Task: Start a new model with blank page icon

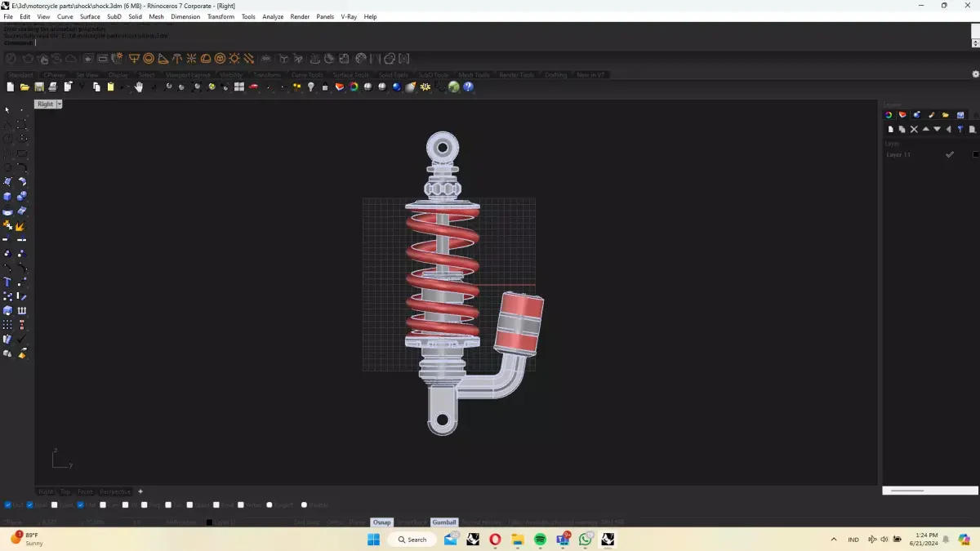Action: pyautogui.click(x=8, y=87)
